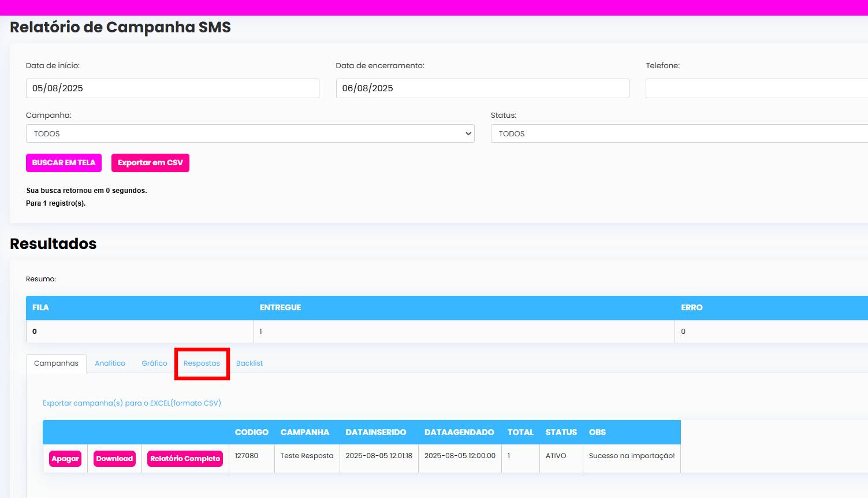Click the Resultados heading
Screen dimensions: 868x498
[x=53, y=244]
